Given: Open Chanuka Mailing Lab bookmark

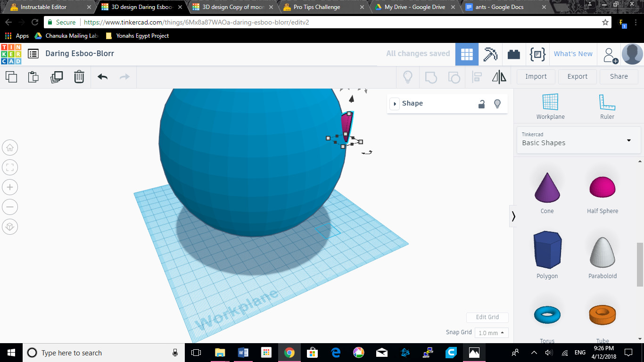Looking at the screenshot, I should pos(66,36).
